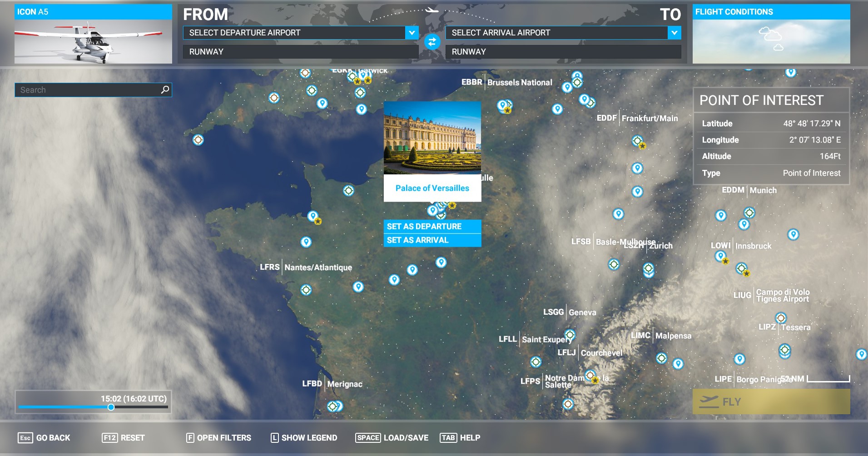This screenshot has height=456, width=868.
Task: Open Load/Save with Space button
Action: point(392,438)
